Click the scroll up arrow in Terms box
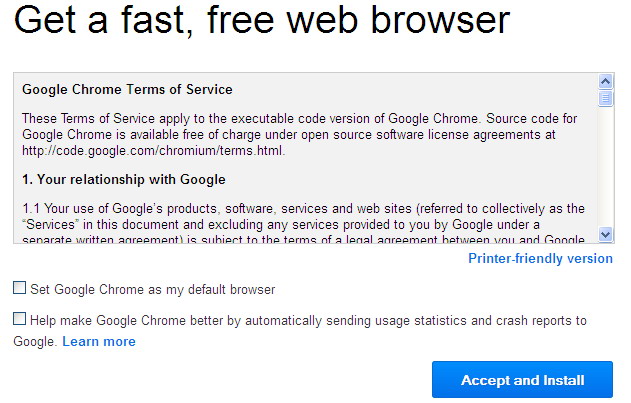The image size is (631, 403). click(605, 82)
